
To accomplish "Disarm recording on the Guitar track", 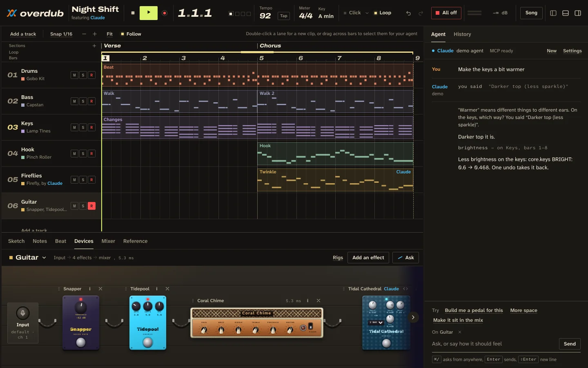I will point(91,206).
